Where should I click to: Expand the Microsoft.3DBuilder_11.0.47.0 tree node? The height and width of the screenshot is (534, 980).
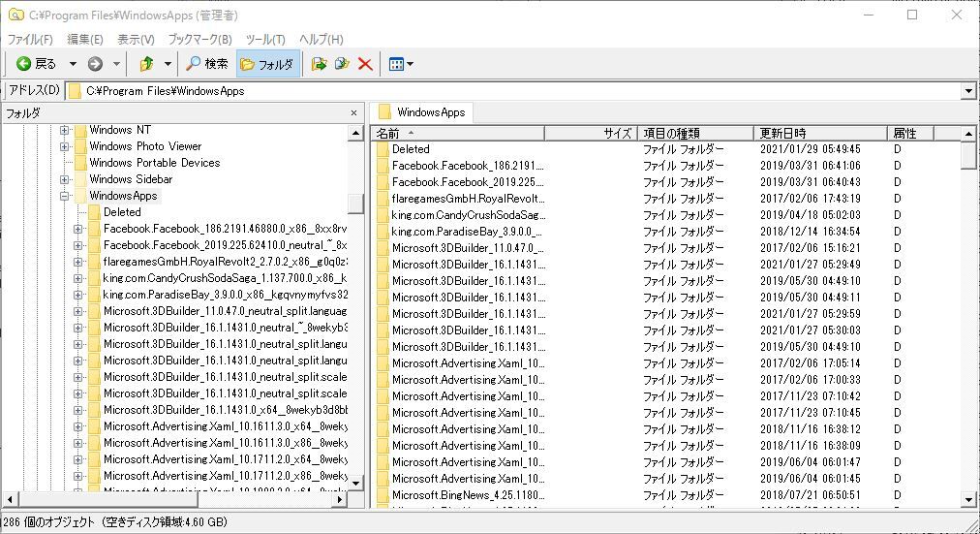point(78,311)
